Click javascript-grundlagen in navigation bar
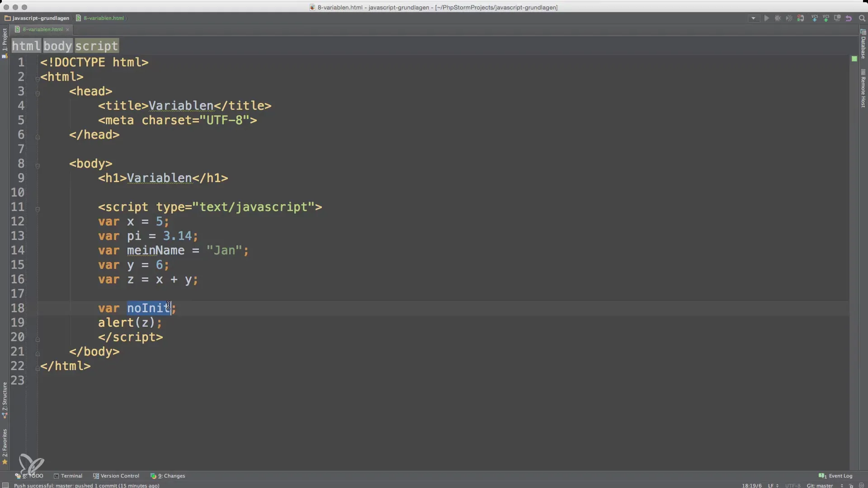This screenshot has height=488, width=868. point(37,18)
